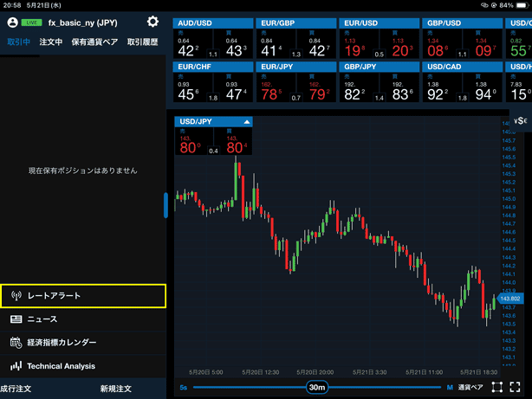Open レートアラート menu item
The height and width of the screenshot is (399, 532).
point(83,296)
